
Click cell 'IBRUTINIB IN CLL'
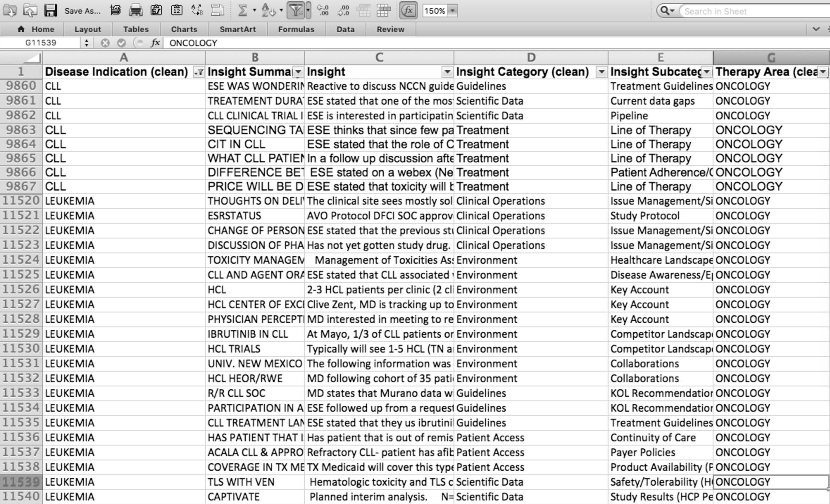pyautogui.click(x=255, y=334)
